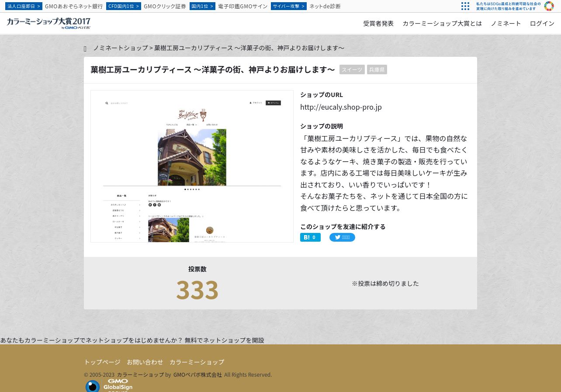Click the breadcrumb home icon
This screenshot has height=392, width=561.
tap(85, 49)
